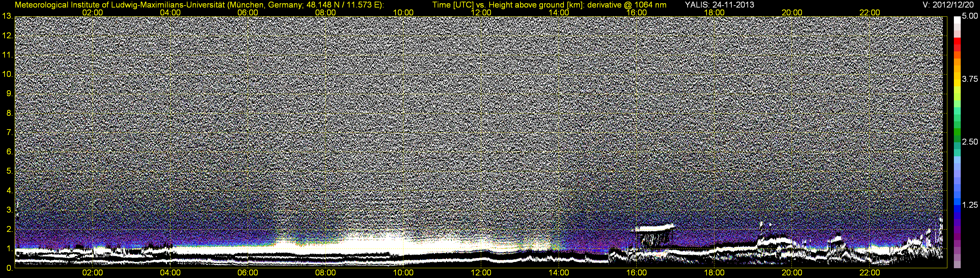Click the 12:00 label on bottom time axis

pos(481,273)
